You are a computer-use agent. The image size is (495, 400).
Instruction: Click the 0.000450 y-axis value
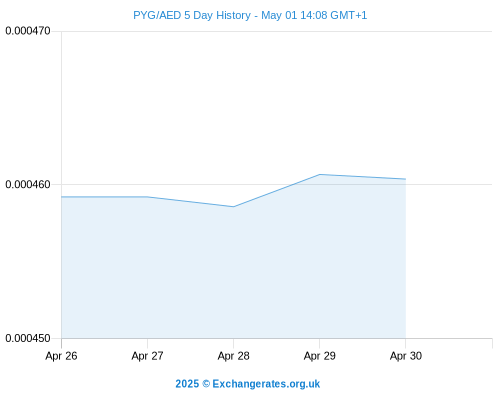pyautogui.click(x=28, y=338)
